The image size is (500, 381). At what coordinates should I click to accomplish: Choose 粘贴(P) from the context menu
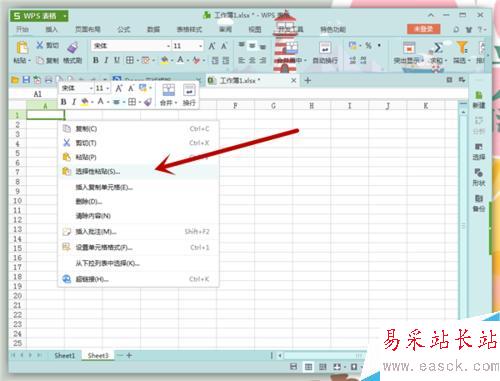click(x=139, y=157)
